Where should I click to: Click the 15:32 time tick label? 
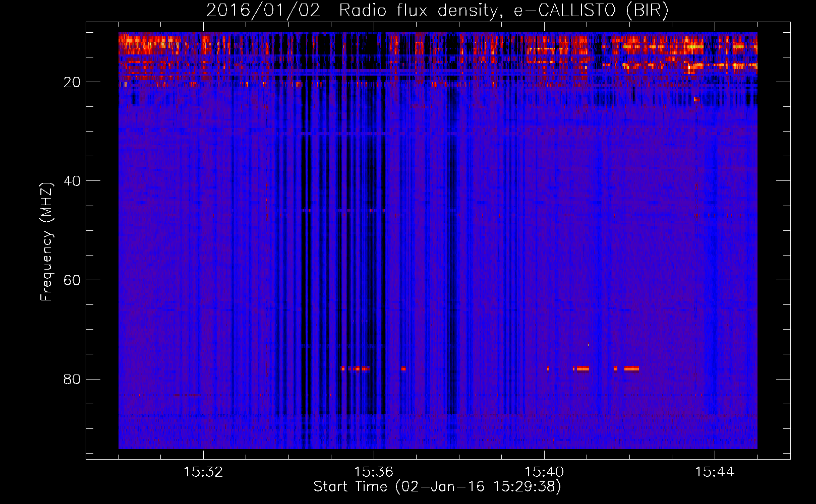pos(203,472)
